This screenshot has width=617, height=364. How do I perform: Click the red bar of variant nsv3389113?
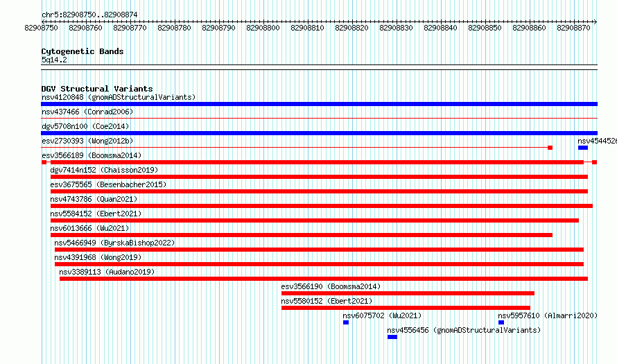324,279
